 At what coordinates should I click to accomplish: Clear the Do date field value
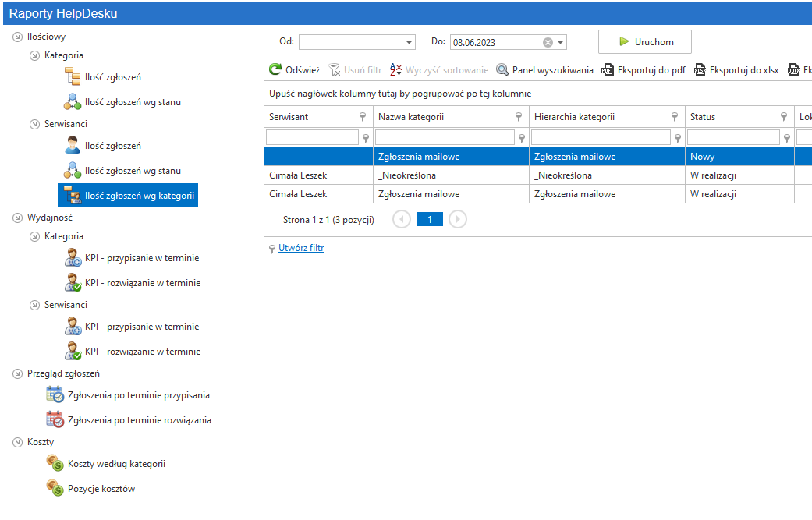pos(548,42)
